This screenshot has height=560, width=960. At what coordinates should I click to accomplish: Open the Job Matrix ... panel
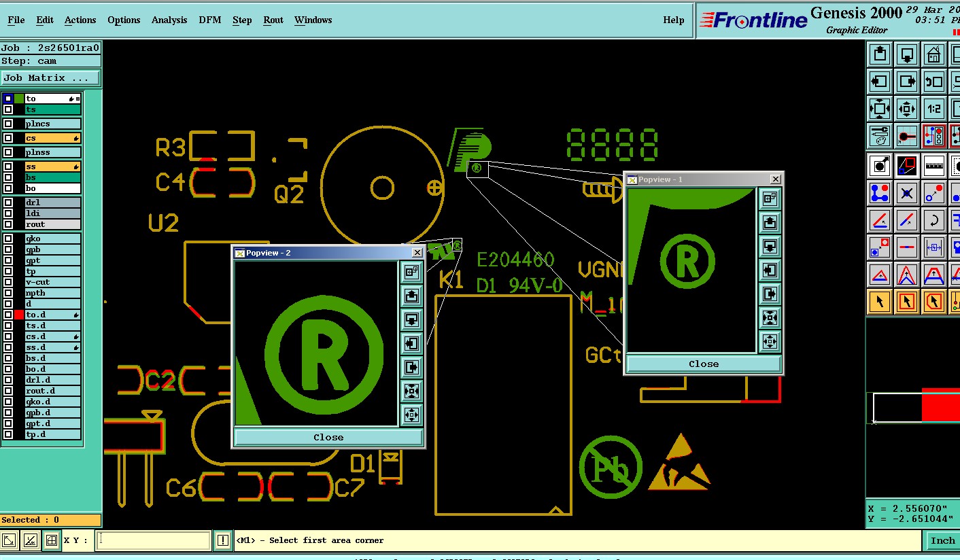click(50, 78)
